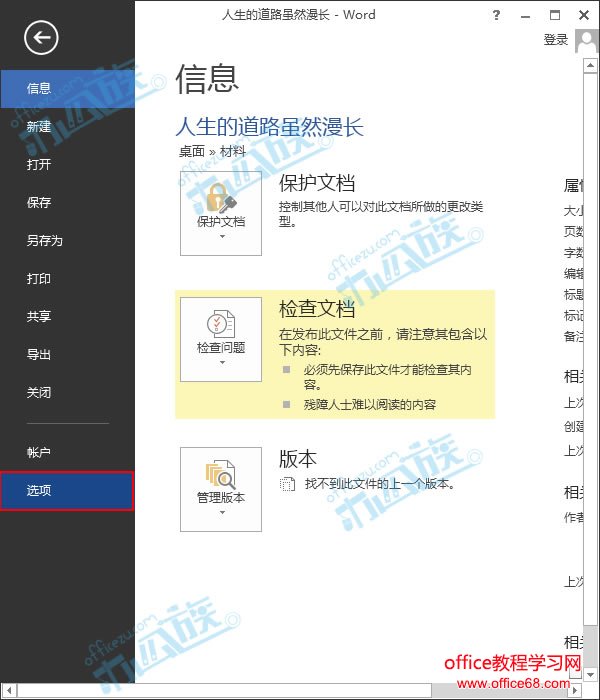Click the vertical scrollbar up arrow
This screenshot has width=600, height=700.
(x=590, y=66)
